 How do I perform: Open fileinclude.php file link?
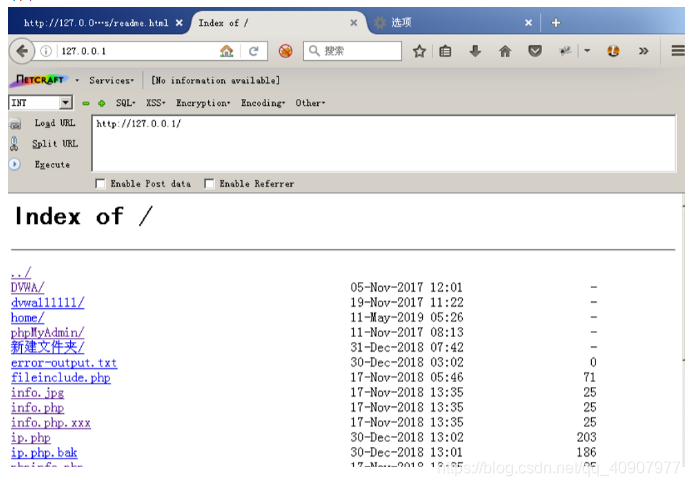coord(61,378)
